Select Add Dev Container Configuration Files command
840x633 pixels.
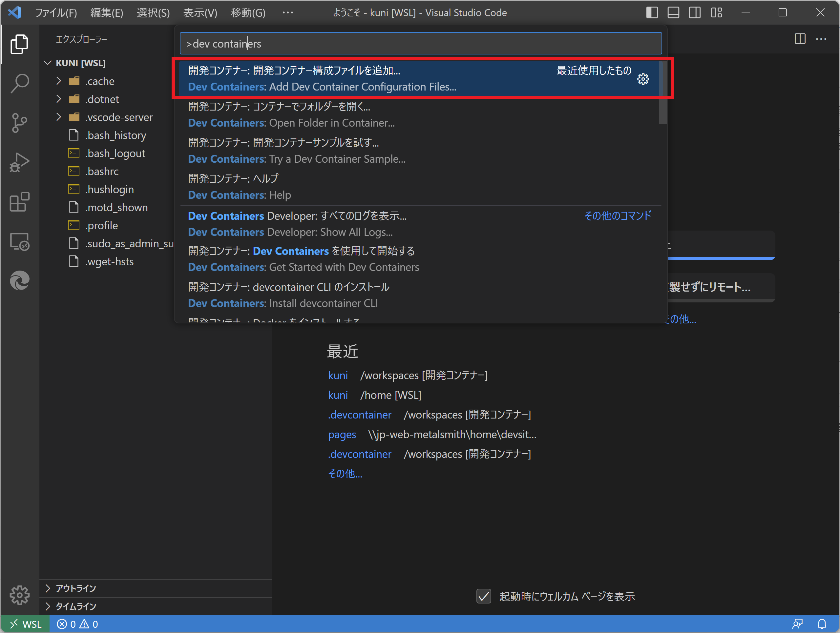click(419, 79)
